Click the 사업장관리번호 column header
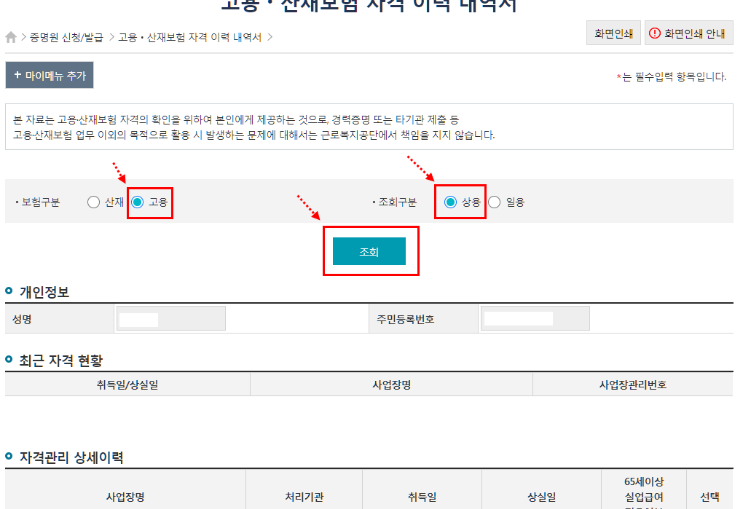Image resolution: width=747 pixels, height=509 pixels. 633,385
